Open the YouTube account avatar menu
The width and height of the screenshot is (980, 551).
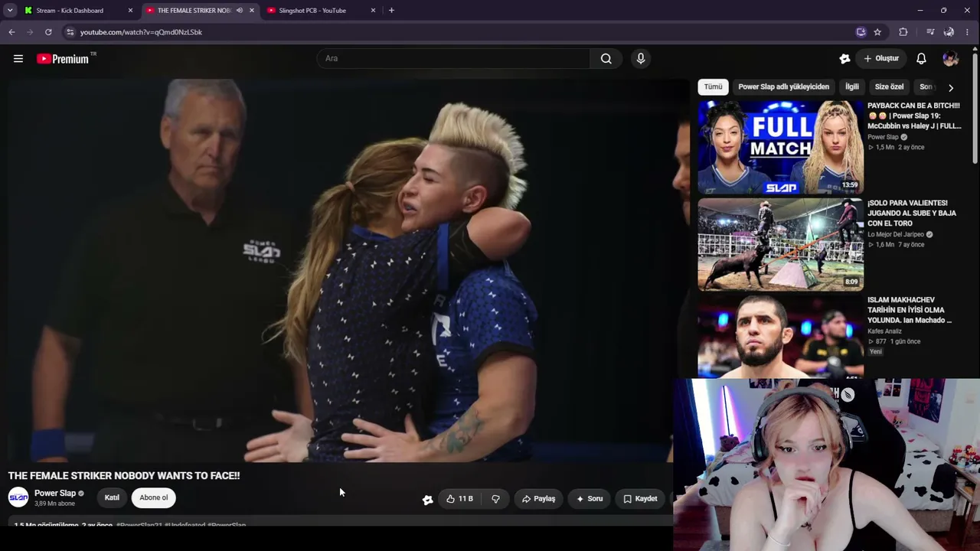point(951,58)
